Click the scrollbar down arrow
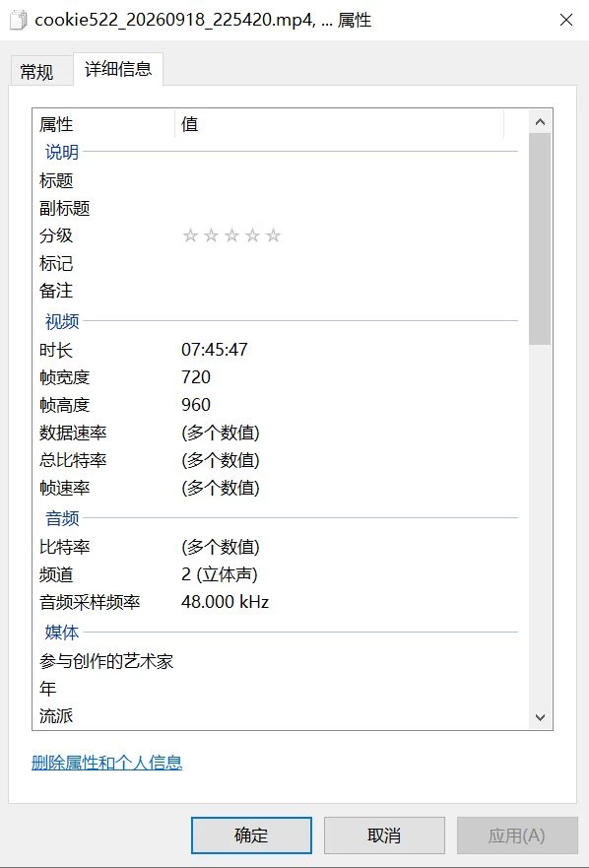589x868 pixels. click(541, 718)
